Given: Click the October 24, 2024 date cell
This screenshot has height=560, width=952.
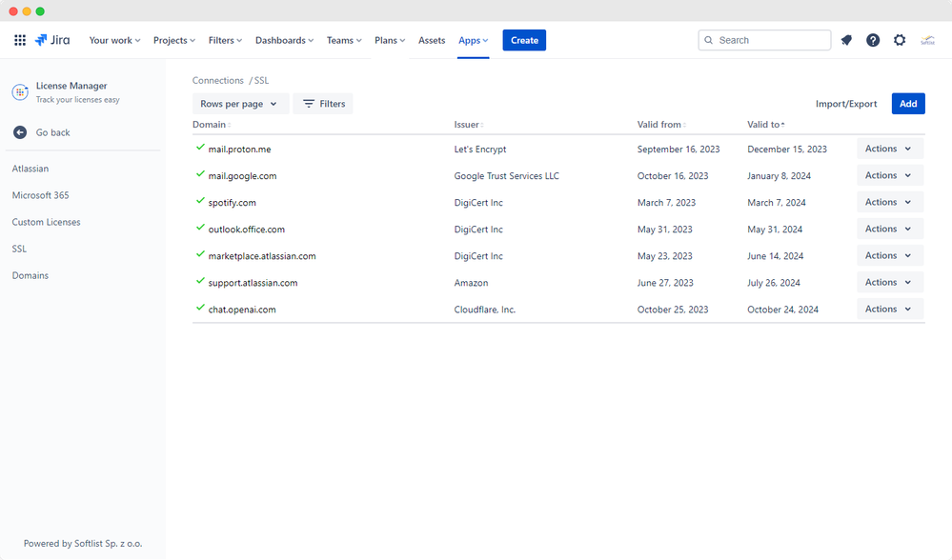Looking at the screenshot, I should pos(782,310).
